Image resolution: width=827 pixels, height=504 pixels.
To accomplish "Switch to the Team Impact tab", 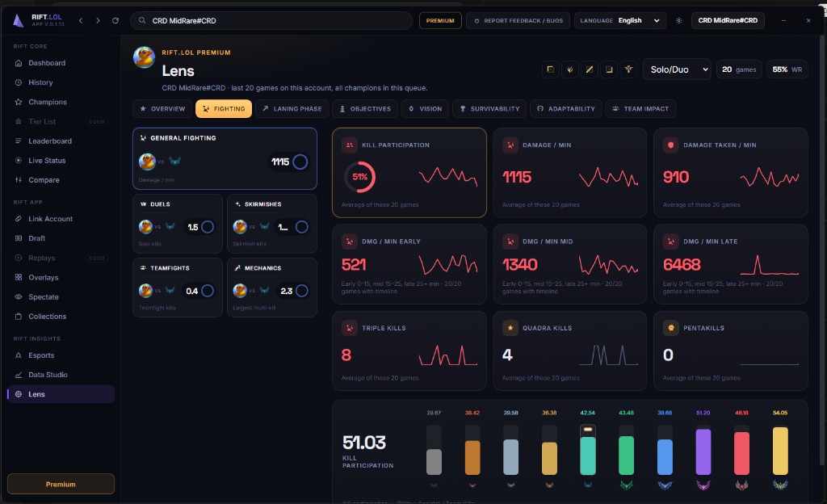I will 640,108.
